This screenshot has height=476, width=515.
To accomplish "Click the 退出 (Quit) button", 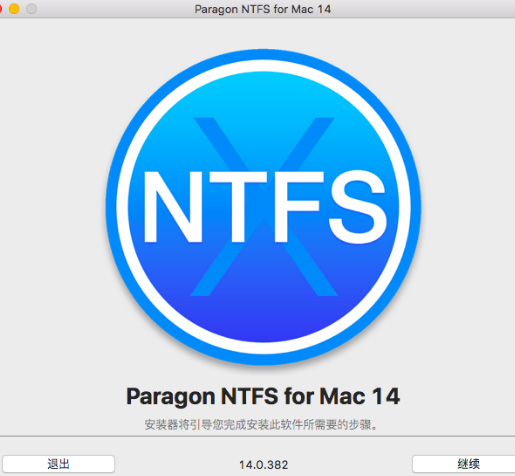I will 58,464.
